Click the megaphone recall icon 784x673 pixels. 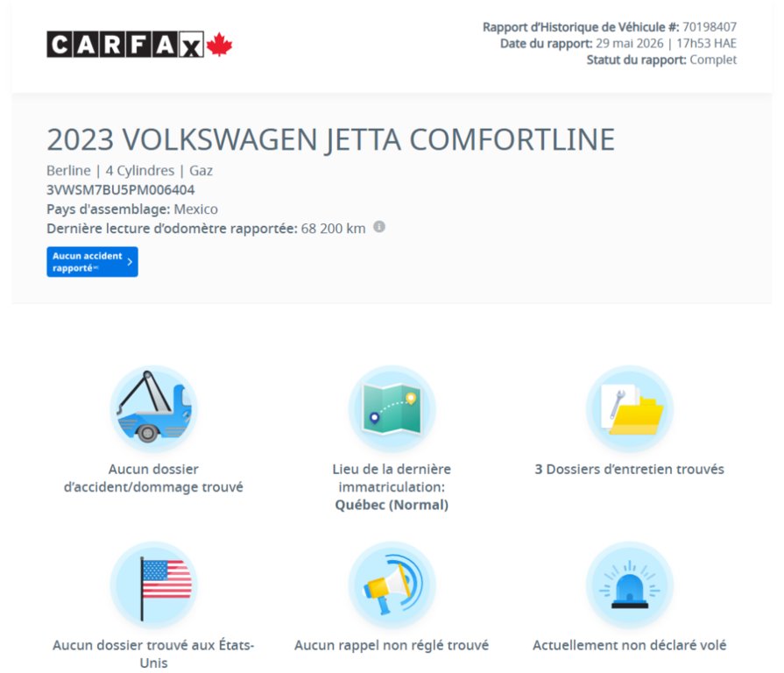(392, 585)
